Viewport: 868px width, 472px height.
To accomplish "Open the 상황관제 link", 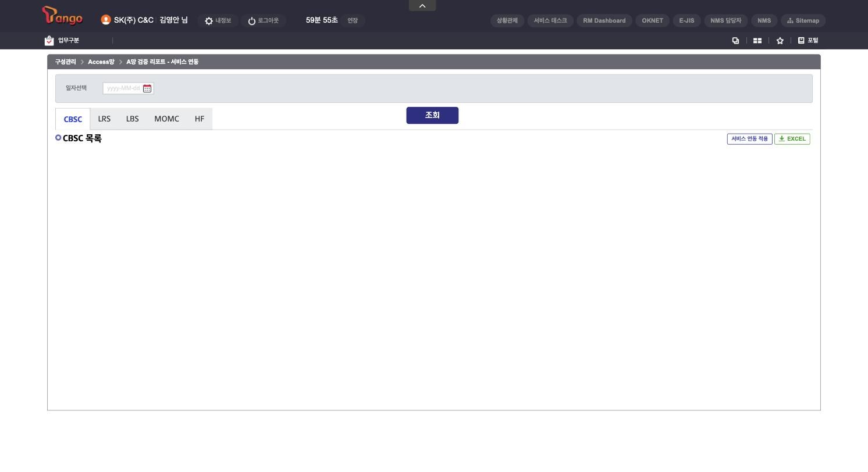I will click(507, 21).
